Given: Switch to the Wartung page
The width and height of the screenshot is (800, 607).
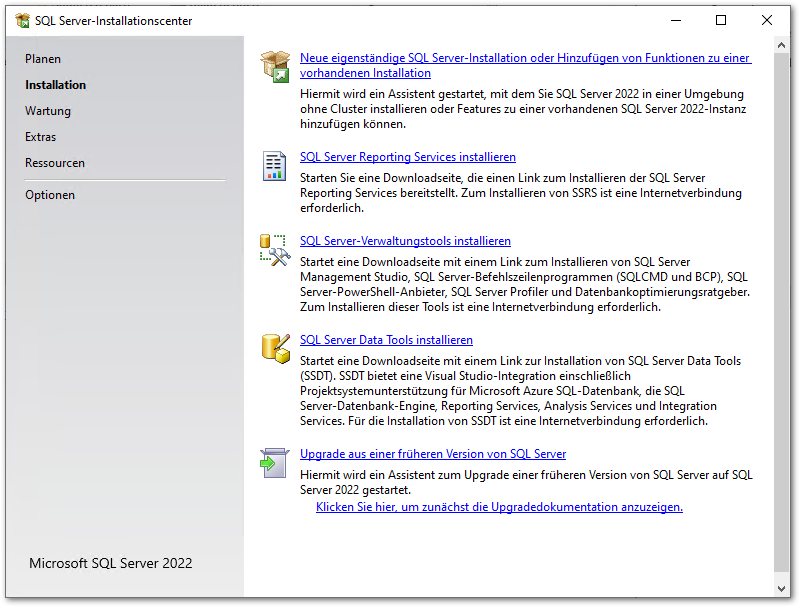Looking at the screenshot, I should pos(48,111).
